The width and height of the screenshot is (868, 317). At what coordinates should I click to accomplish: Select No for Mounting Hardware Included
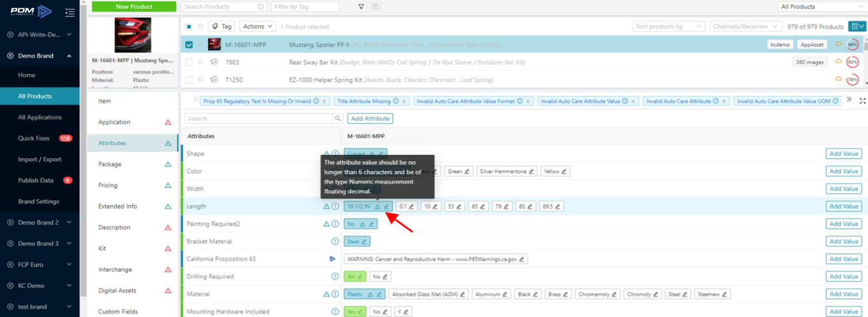point(380,312)
